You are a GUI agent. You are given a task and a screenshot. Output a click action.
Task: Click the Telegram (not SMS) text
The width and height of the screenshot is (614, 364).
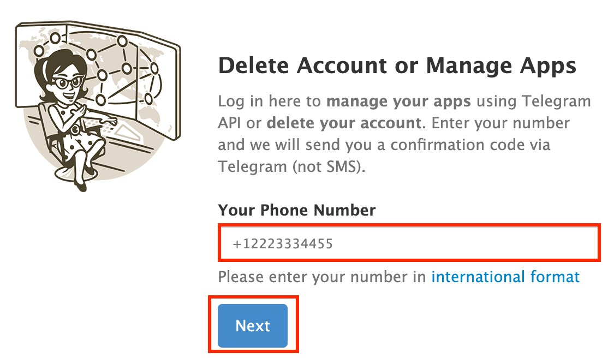[291, 166]
